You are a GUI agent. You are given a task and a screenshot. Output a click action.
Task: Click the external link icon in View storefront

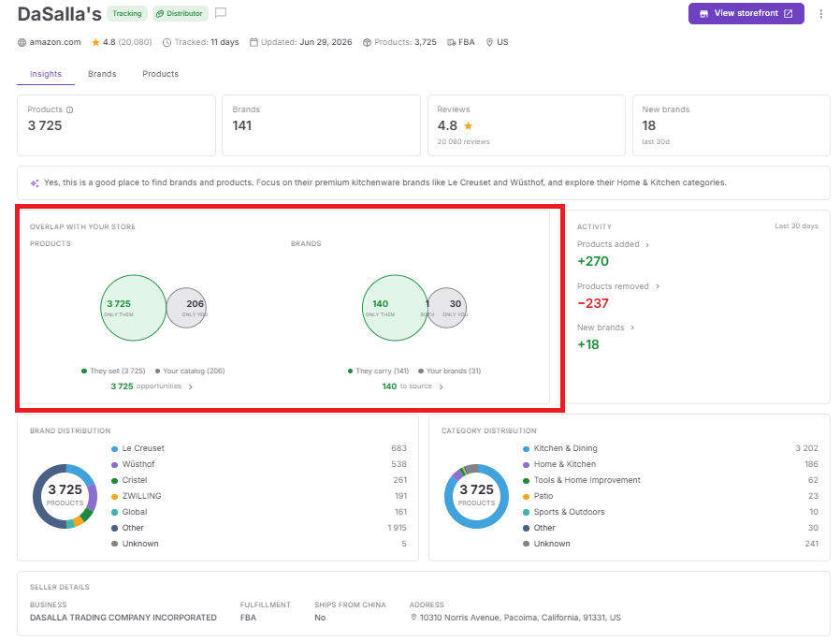pyautogui.click(x=789, y=13)
